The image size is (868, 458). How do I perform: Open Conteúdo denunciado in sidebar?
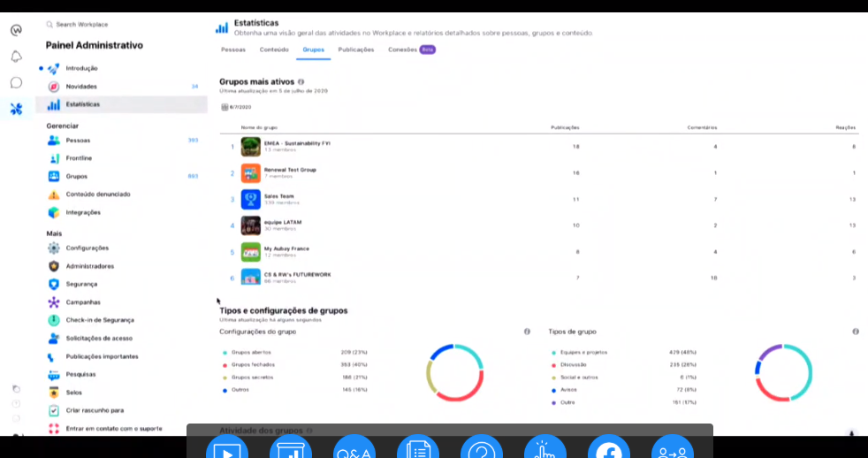pyautogui.click(x=97, y=195)
